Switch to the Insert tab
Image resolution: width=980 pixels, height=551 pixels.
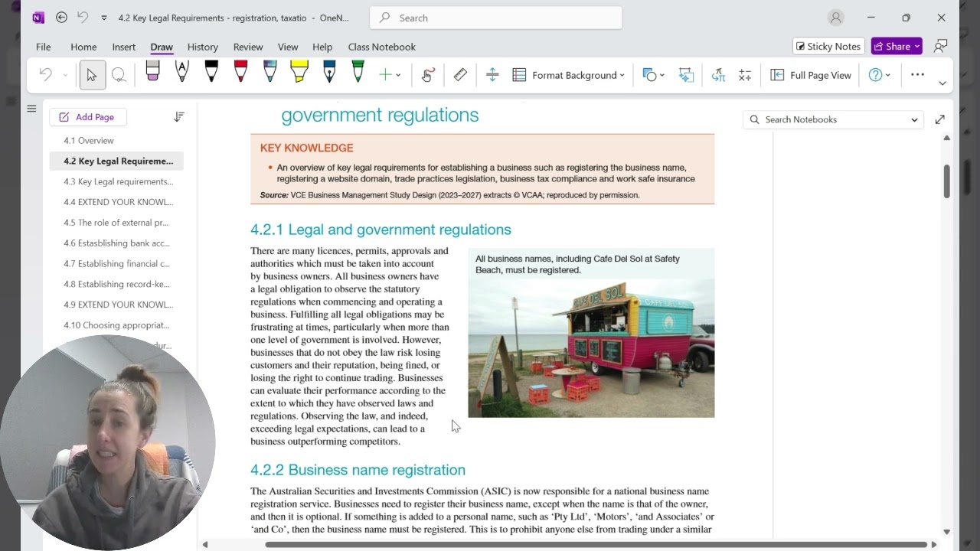pyautogui.click(x=123, y=47)
